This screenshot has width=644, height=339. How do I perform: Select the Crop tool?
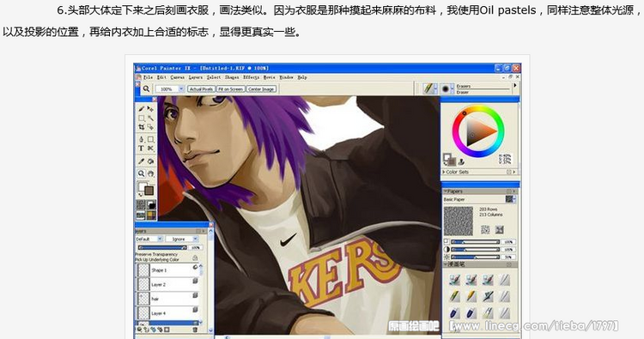142,127
